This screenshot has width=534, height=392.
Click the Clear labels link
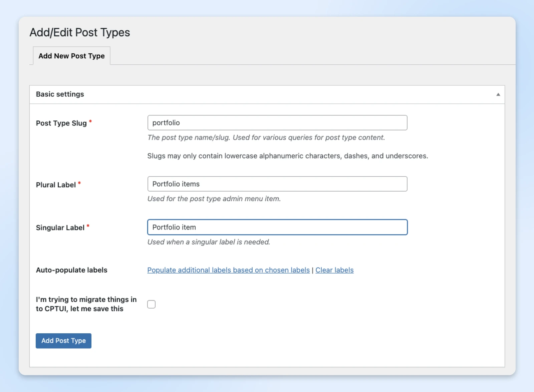(334, 270)
